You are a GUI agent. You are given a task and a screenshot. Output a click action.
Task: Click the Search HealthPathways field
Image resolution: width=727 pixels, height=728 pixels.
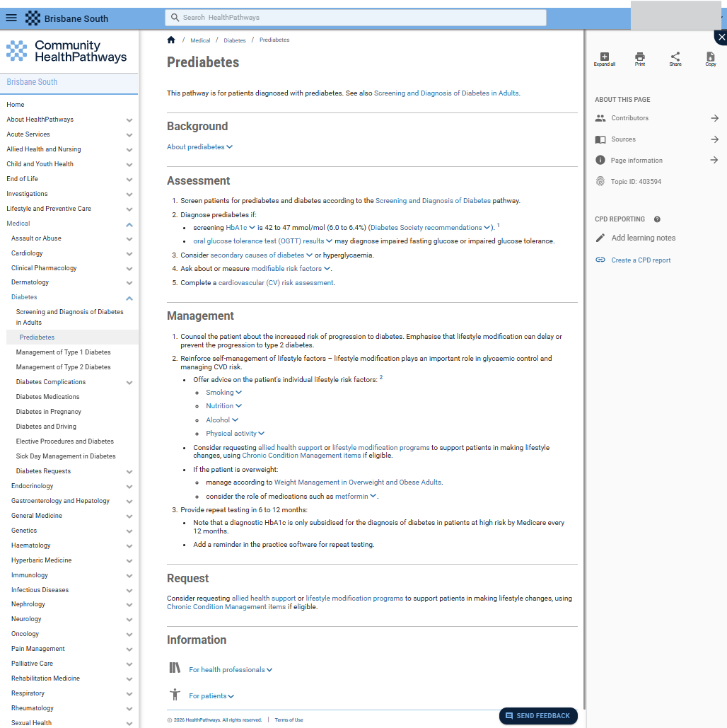click(355, 18)
